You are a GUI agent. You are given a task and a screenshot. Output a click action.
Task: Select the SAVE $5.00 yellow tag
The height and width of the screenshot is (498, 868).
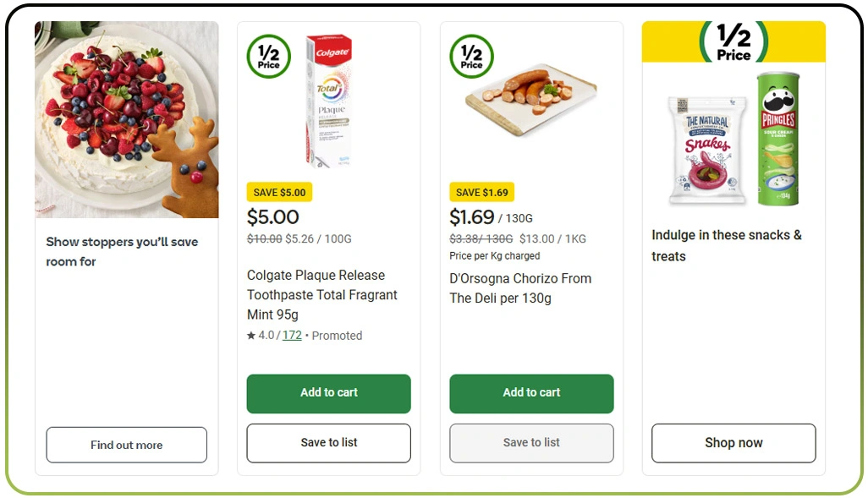tap(278, 192)
